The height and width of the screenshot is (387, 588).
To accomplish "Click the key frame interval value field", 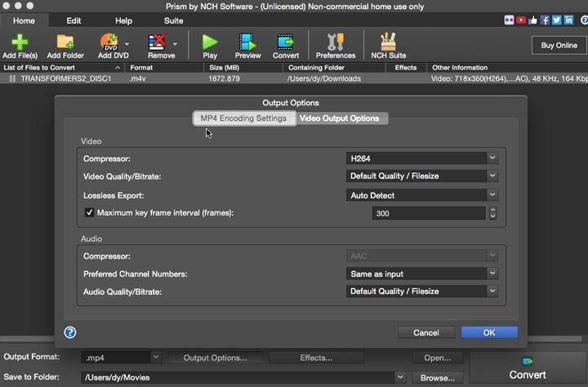I will pyautogui.click(x=428, y=213).
